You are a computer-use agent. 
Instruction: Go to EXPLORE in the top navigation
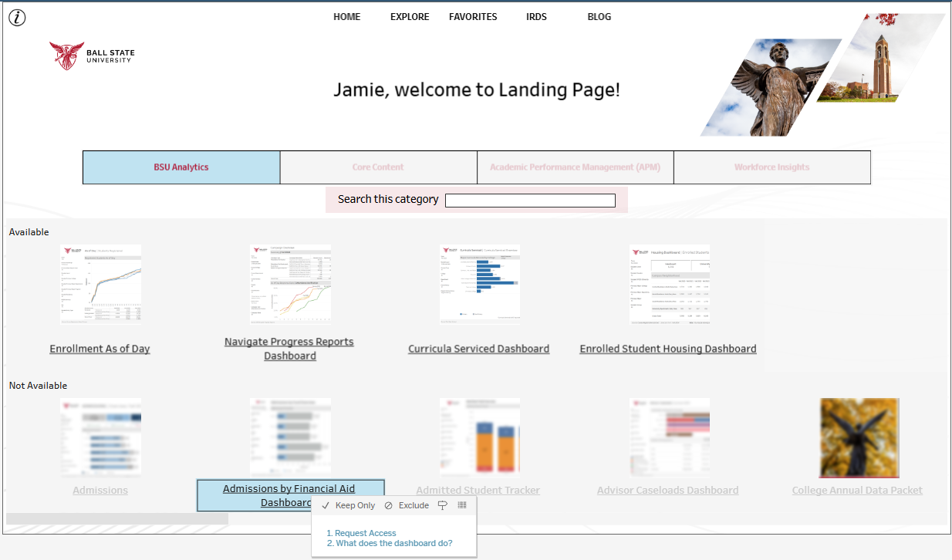410,17
